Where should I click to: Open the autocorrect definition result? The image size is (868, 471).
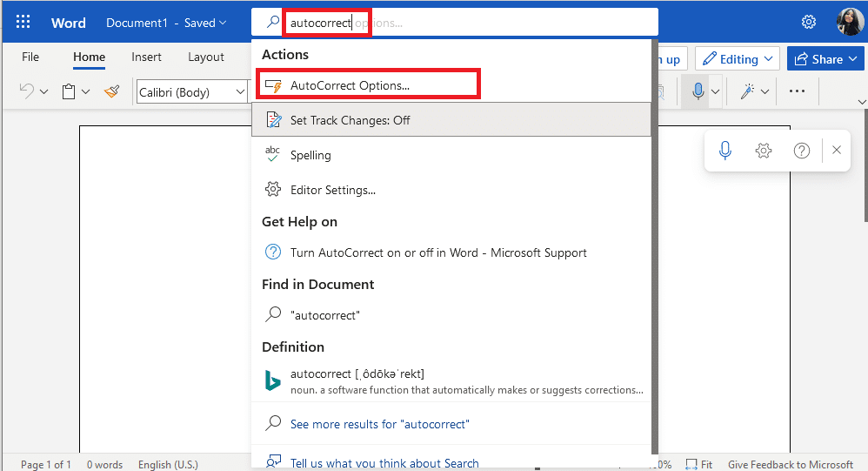tap(451, 381)
